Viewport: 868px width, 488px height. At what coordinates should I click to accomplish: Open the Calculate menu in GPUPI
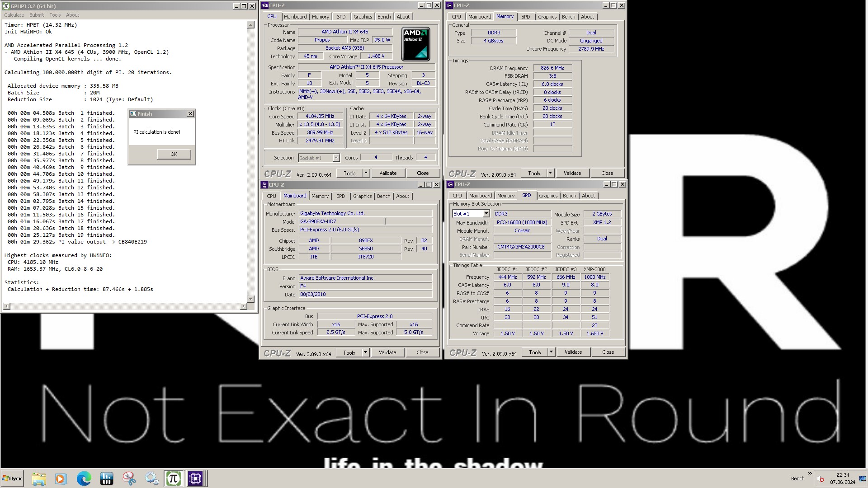click(x=14, y=15)
